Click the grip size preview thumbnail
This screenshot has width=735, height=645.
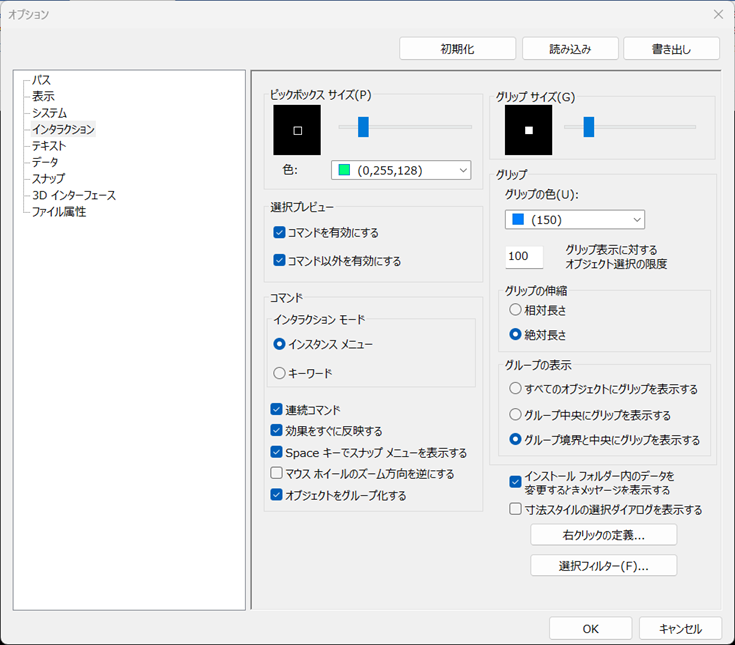click(528, 130)
